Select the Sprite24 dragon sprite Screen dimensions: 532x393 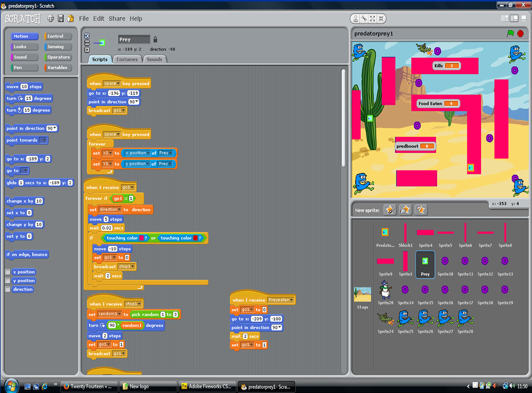point(385,321)
